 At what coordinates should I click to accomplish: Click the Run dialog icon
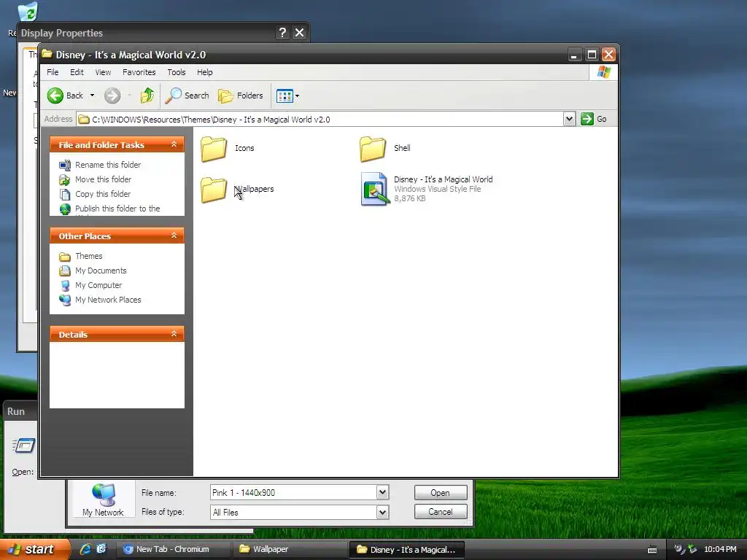point(24,446)
